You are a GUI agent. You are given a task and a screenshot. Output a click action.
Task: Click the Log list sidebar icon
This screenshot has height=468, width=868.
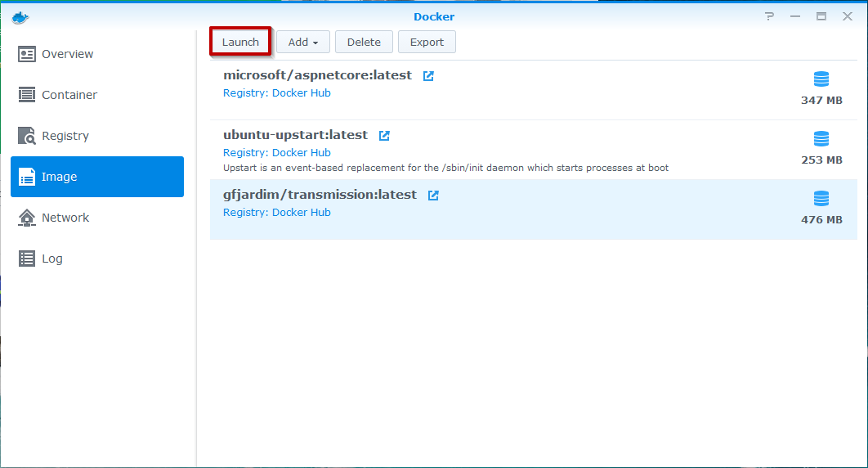27,259
